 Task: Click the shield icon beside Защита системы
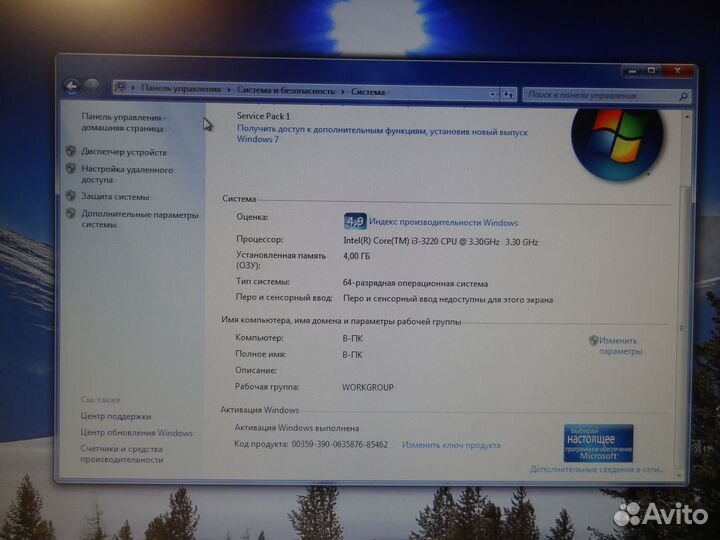click(x=71, y=197)
